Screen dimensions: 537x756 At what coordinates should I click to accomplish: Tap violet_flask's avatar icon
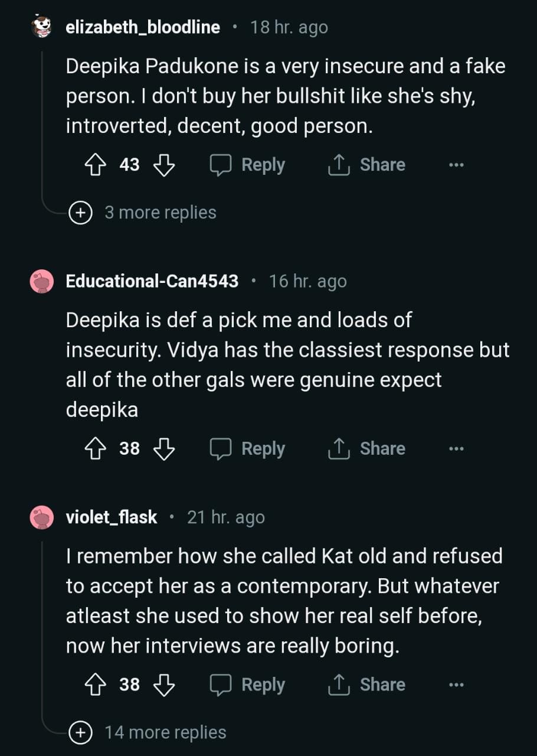(x=42, y=517)
